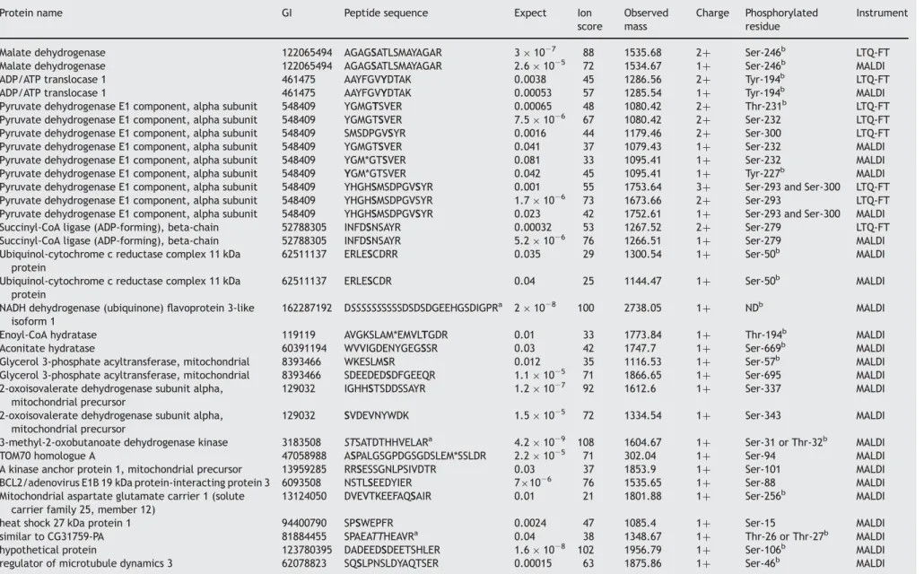The height and width of the screenshot is (574, 924).
Task: Click protein '3-methyl-2-oxobutanoate dehydrogenase kinase'
Action: (x=114, y=442)
